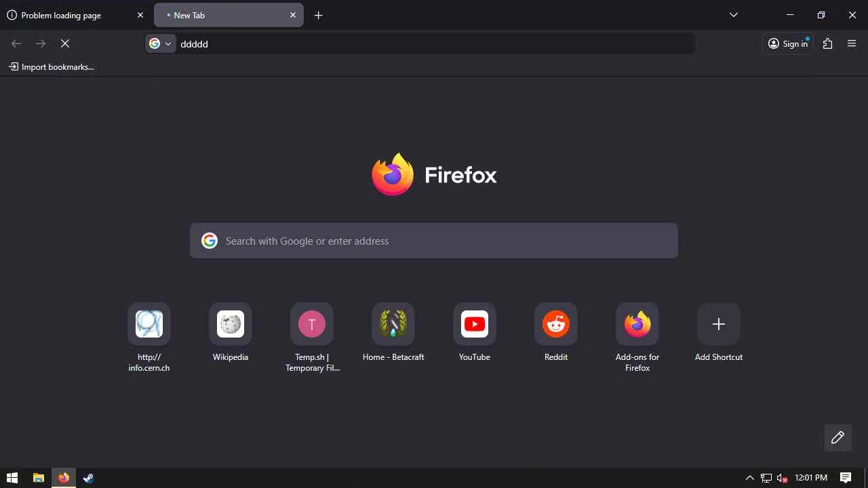Open the Wikipedia shortcut tile
868x488 pixels.
click(231, 324)
